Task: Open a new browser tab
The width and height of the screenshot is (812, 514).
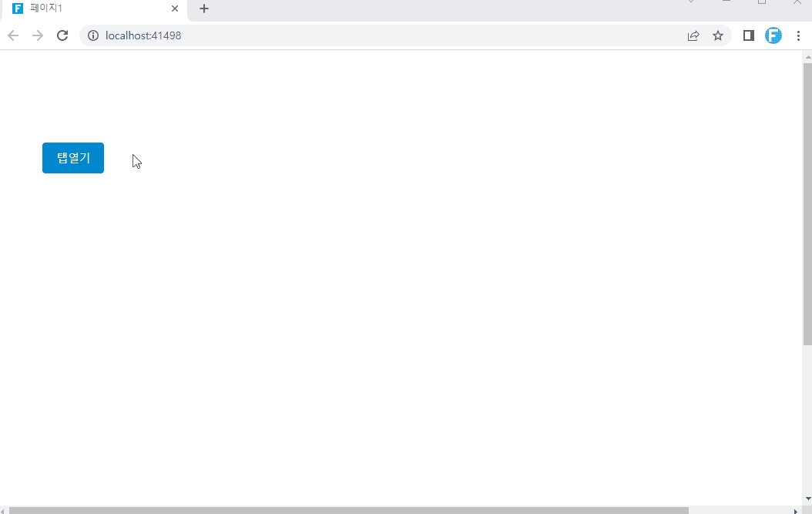Action: click(204, 8)
